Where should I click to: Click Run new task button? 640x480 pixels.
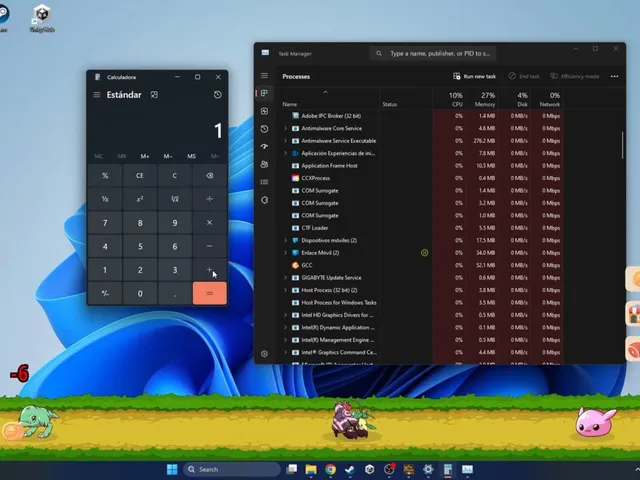tap(475, 76)
